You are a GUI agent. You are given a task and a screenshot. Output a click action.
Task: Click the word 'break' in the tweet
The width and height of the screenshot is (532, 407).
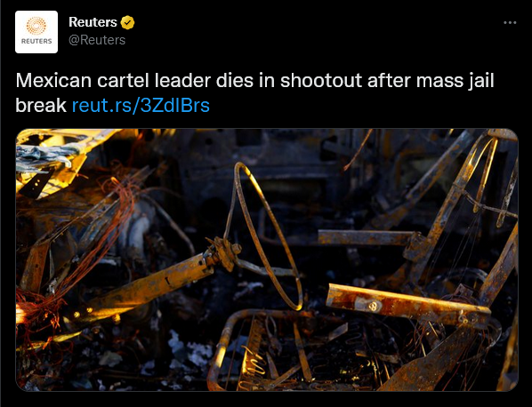(x=41, y=105)
